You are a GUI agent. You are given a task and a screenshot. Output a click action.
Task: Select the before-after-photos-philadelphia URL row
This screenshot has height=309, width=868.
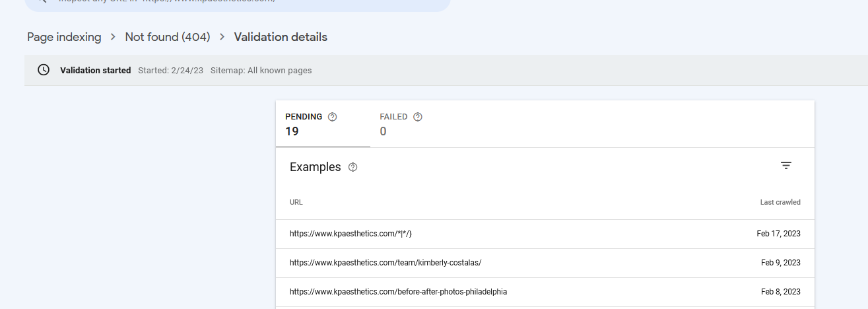click(x=545, y=292)
